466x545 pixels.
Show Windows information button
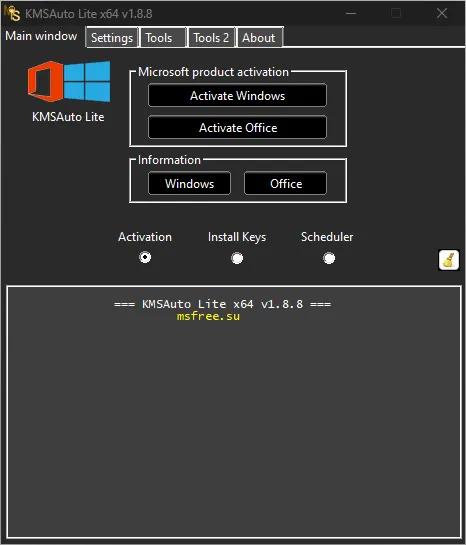[189, 183]
